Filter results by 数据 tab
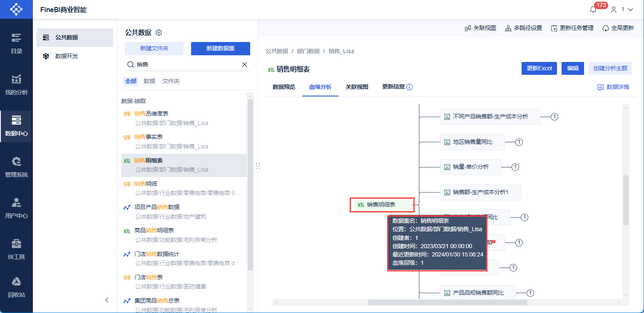 tap(149, 81)
